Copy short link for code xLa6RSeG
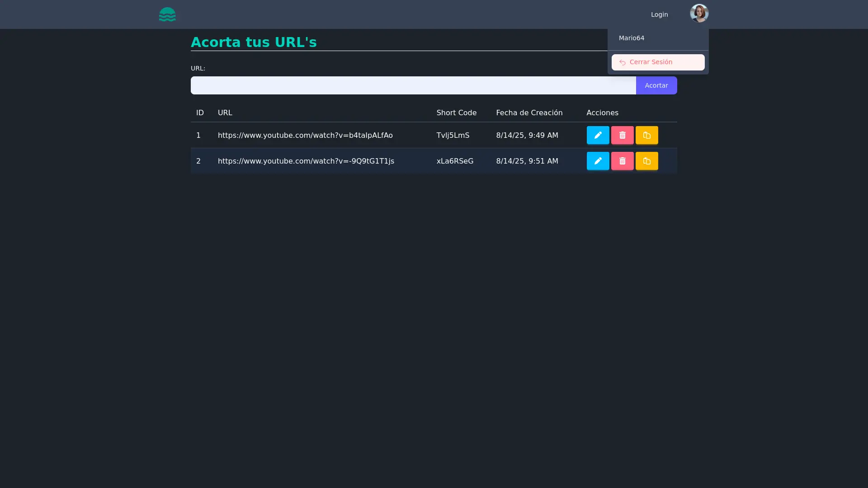 [646, 161]
